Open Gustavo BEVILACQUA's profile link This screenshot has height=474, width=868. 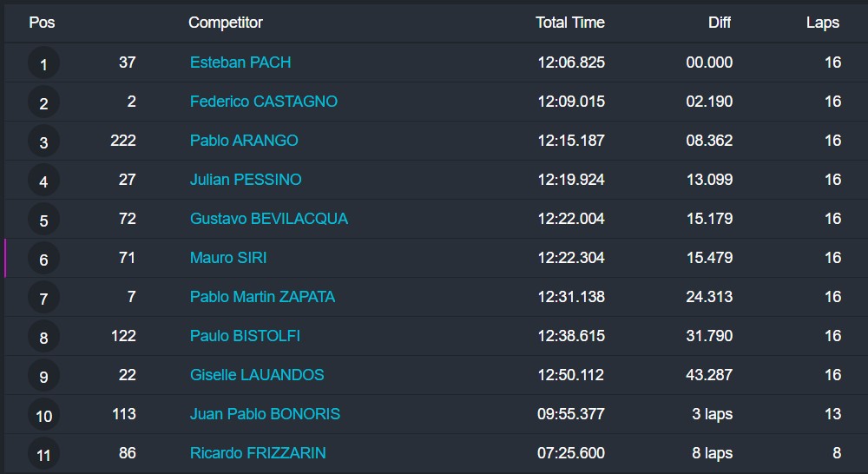269,219
